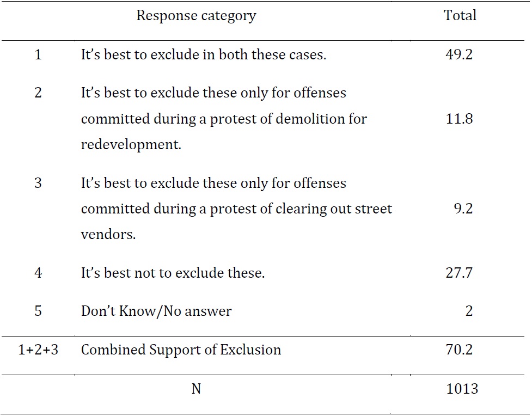Click the clearing out street vendors text
532x416 pixels.
pos(236,209)
